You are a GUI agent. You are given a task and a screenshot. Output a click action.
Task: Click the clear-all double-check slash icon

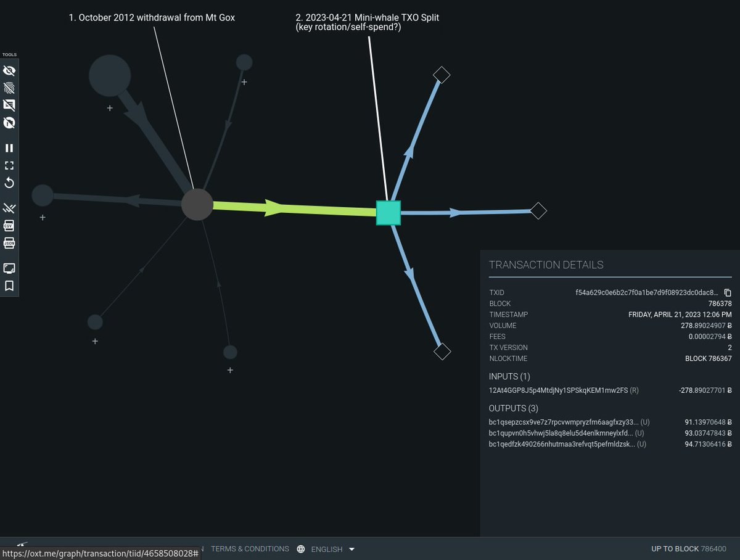[x=9, y=208]
